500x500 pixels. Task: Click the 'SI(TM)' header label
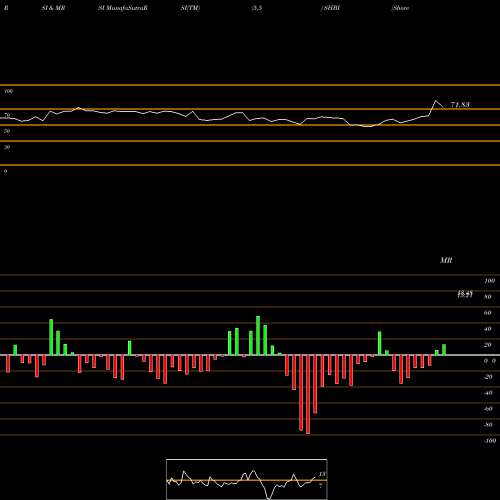click(x=190, y=8)
